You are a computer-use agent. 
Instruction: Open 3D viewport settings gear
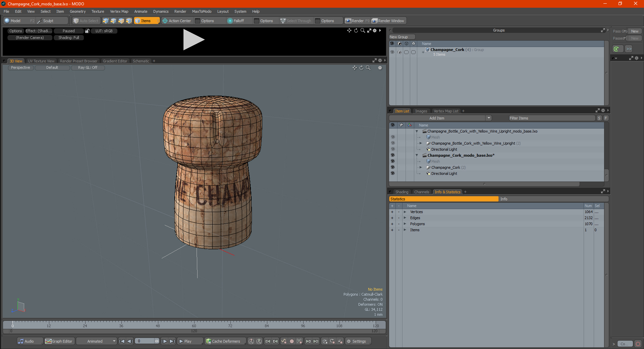coord(380,68)
